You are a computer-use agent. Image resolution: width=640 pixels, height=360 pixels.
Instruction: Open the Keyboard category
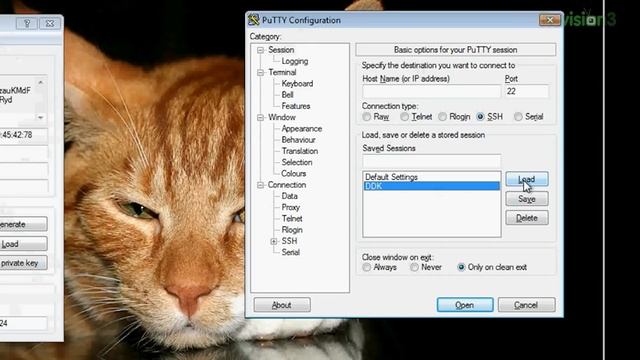297,84
